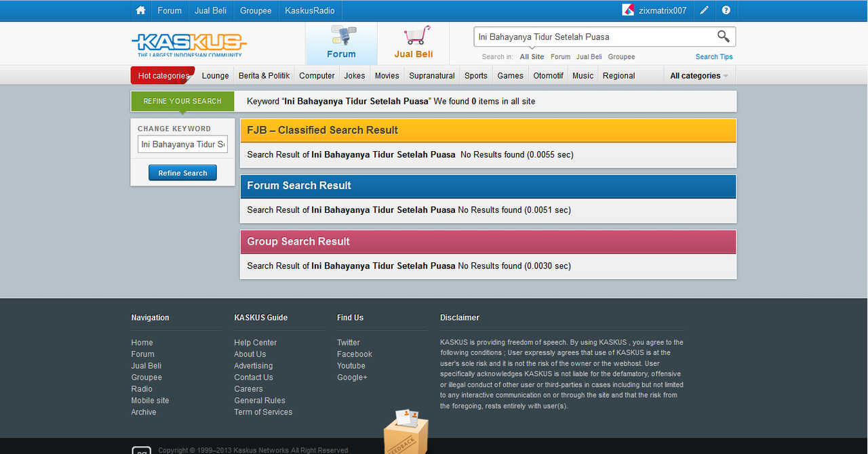Open the help question mark icon
This screenshot has width=868, height=454.
click(x=726, y=10)
